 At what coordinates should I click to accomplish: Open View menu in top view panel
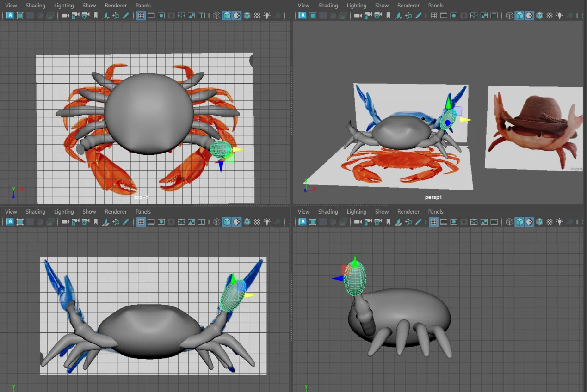[11, 5]
